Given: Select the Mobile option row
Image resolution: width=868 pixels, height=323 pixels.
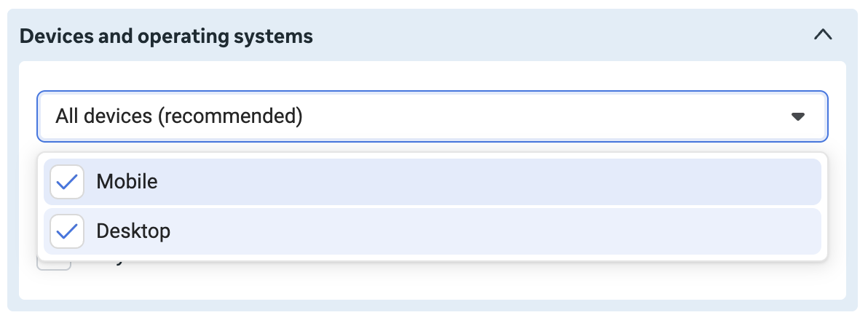Looking at the screenshot, I should 433,181.
